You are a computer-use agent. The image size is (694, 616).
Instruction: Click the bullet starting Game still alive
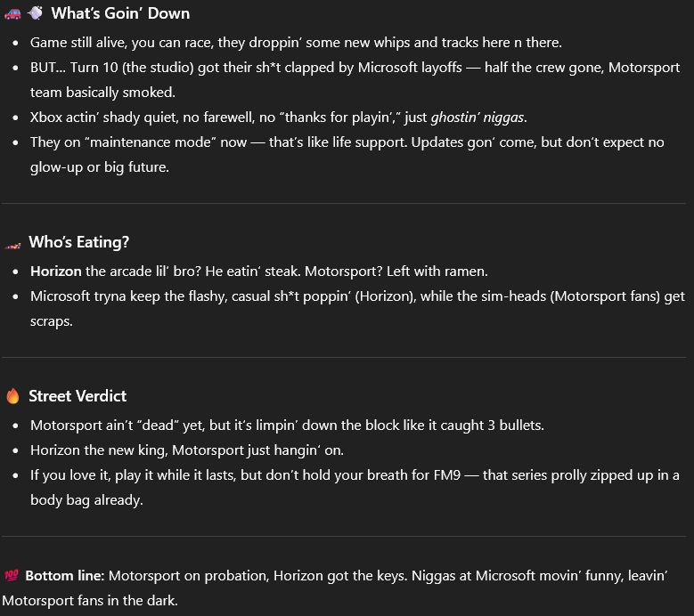click(296, 43)
